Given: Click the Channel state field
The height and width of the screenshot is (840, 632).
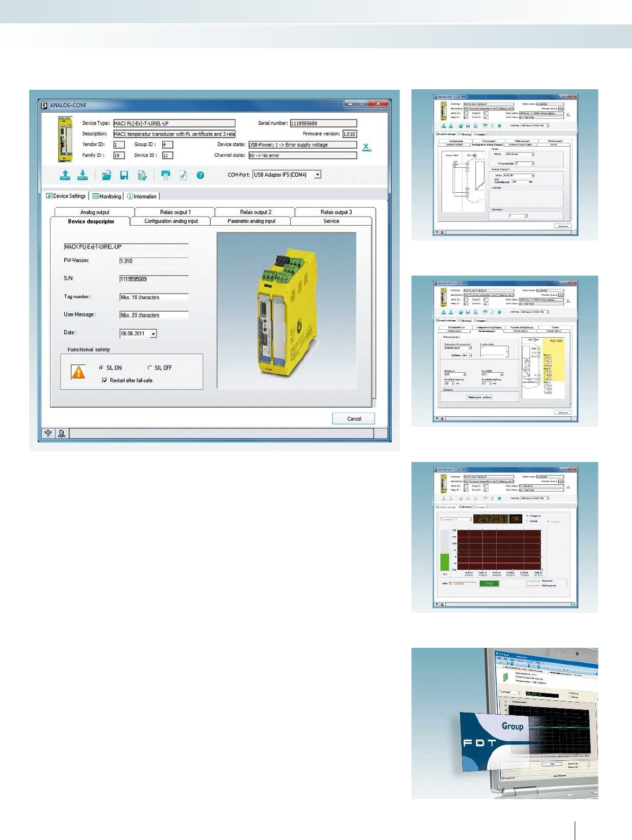Looking at the screenshot, I should (x=302, y=156).
